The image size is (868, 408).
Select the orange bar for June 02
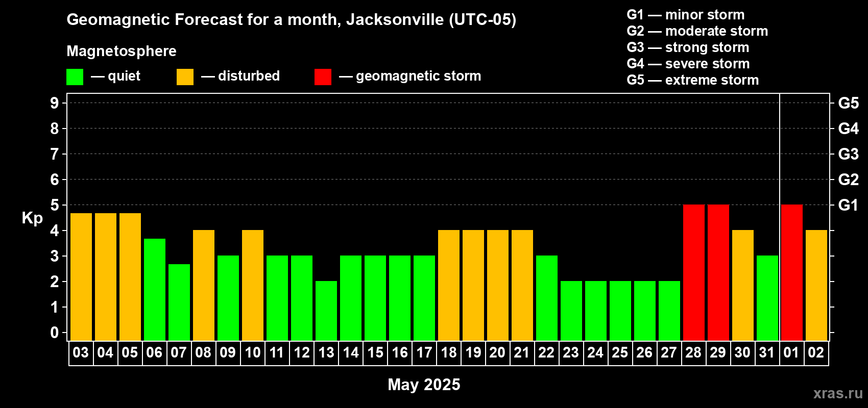coord(816,286)
